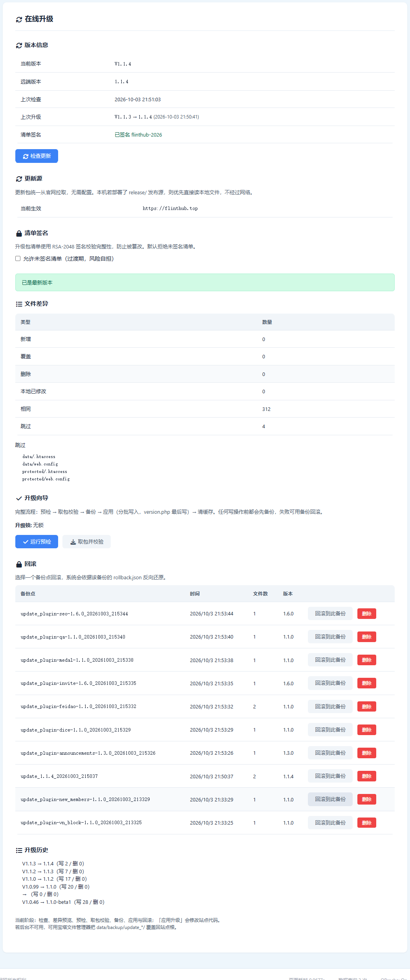410x980 pixels.
Task: Click history entry V1.1.2 → 1.1.3
Action: [53, 871]
